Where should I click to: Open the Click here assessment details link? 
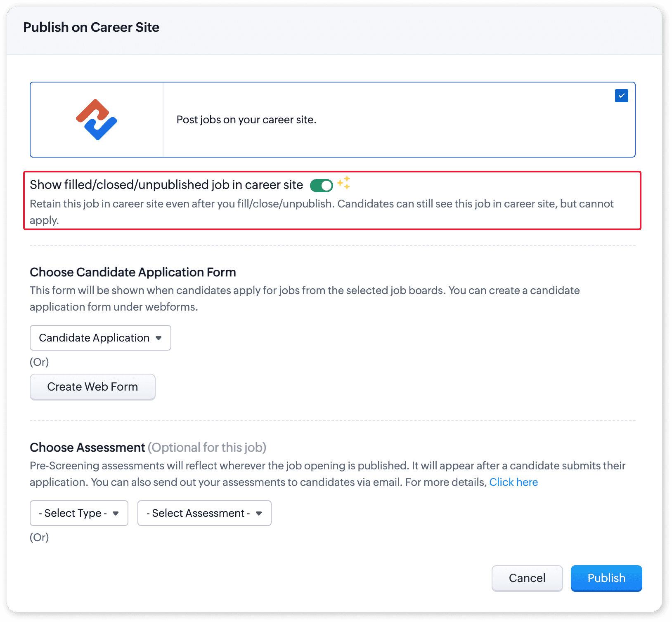pyautogui.click(x=513, y=482)
